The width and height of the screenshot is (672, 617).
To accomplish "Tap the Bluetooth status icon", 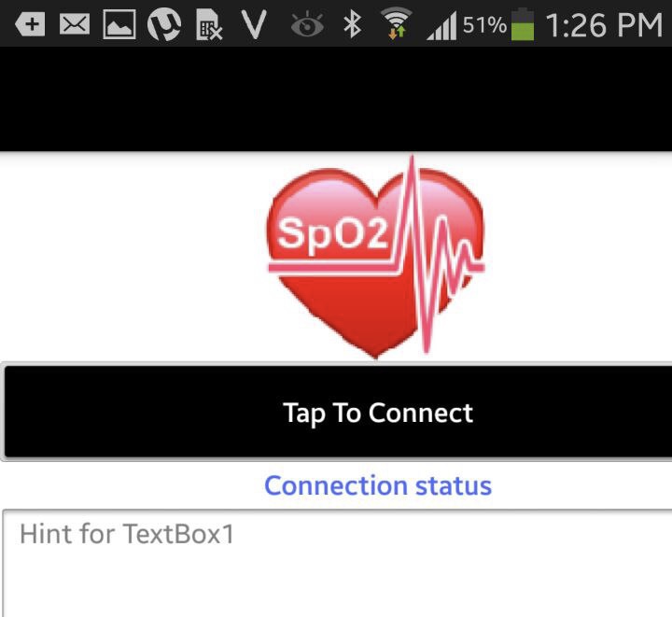I will pyautogui.click(x=352, y=24).
